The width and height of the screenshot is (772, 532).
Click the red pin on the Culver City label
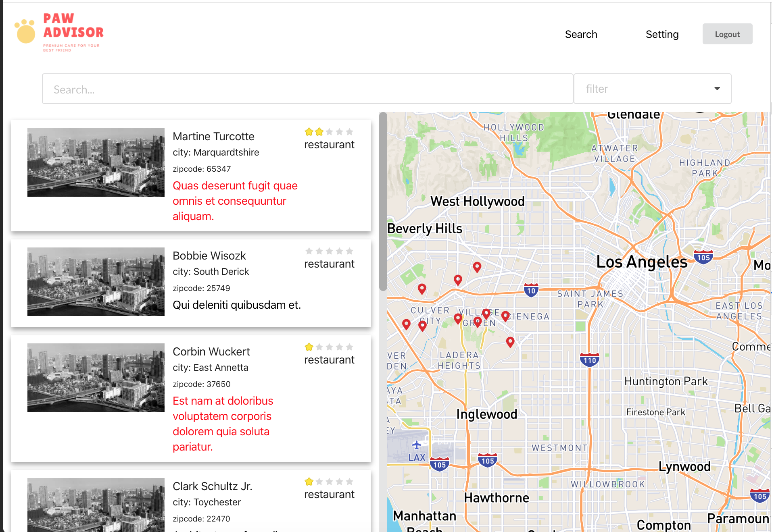point(423,326)
